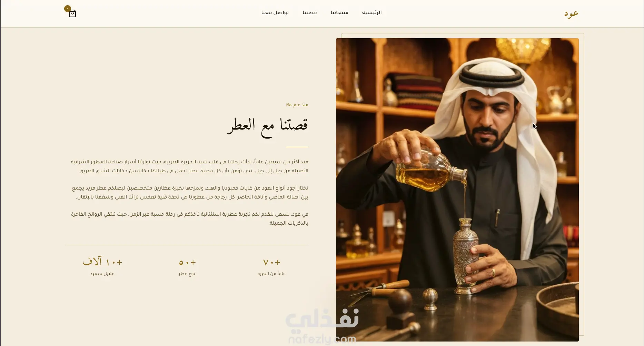Click the +٥٠ perfume types stat
The height and width of the screenshot is (346, 644).
click(187, 263)
